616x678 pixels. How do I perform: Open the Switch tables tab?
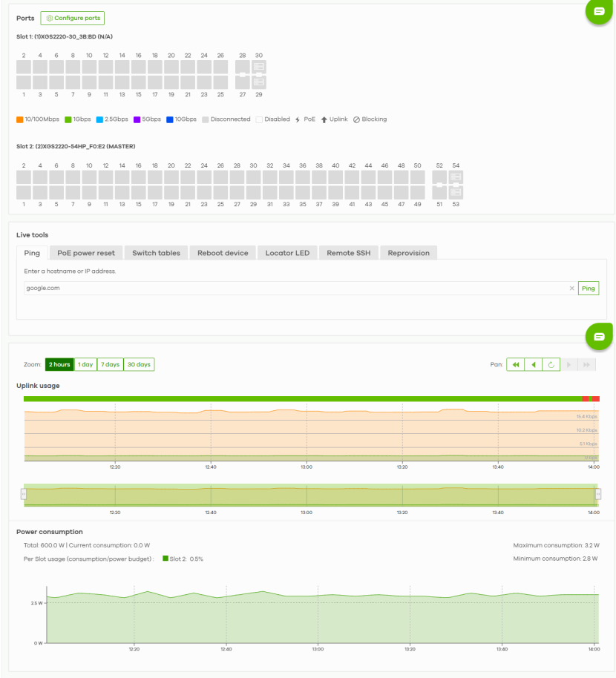[x=156, y=253]
